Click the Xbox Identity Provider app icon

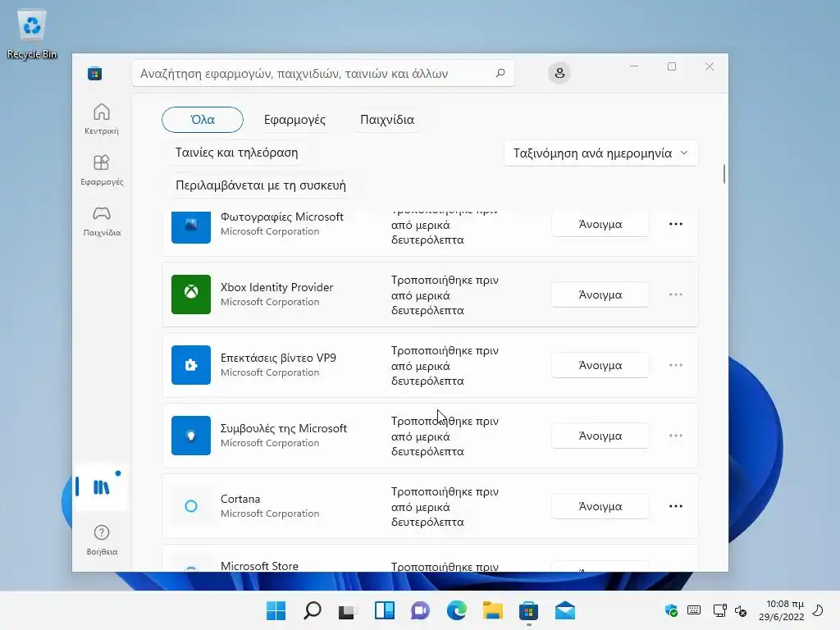coord(190,294)
